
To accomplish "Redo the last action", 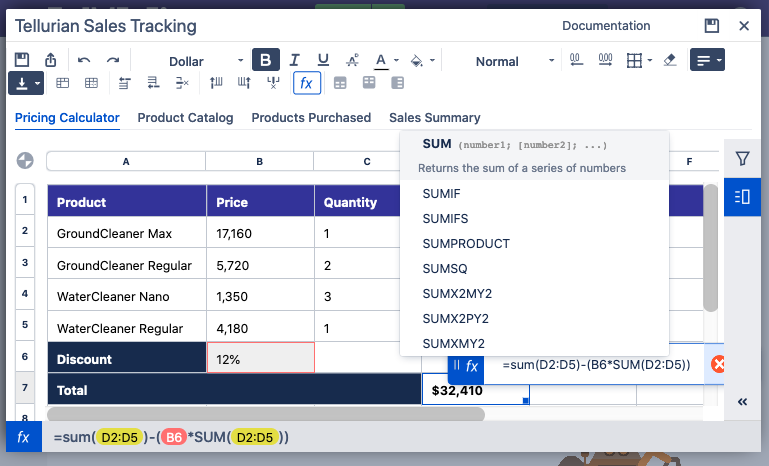I will pos(113,60).
